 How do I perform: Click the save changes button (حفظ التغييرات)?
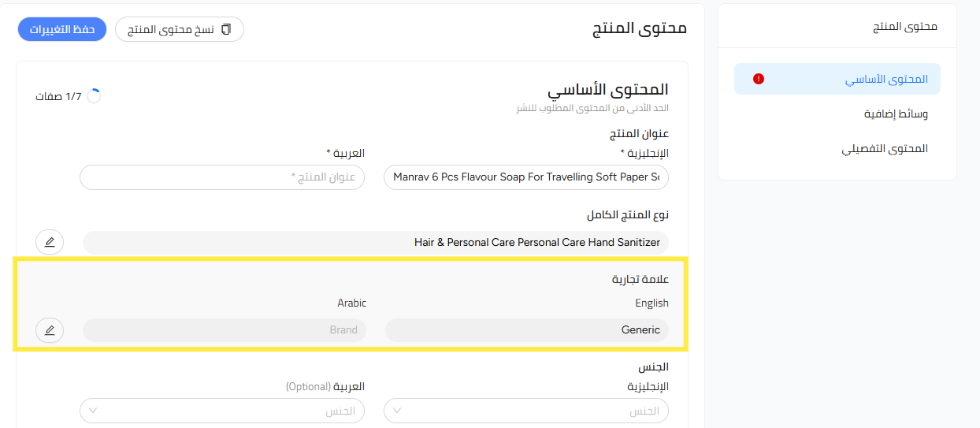pyautogui.click(x=62, y=29)
